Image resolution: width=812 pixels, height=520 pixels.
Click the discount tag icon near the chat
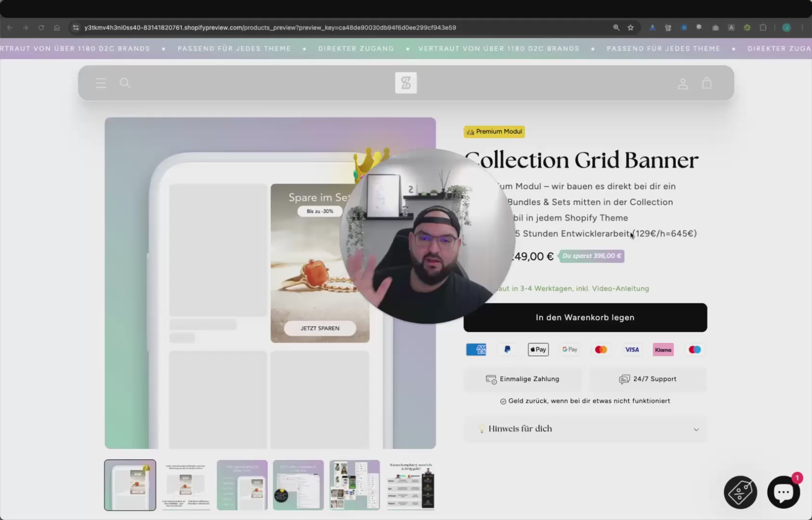(740, 492)
